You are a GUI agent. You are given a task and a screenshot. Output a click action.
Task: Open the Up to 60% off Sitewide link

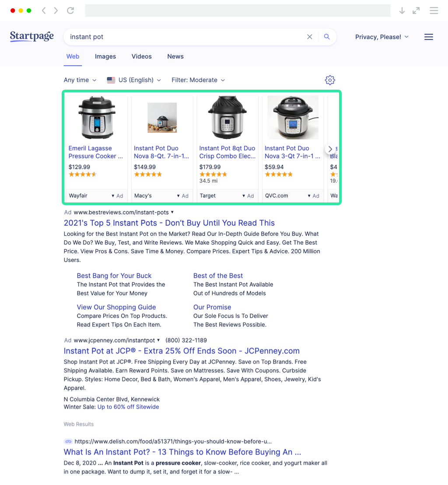[x=128, y=407]
